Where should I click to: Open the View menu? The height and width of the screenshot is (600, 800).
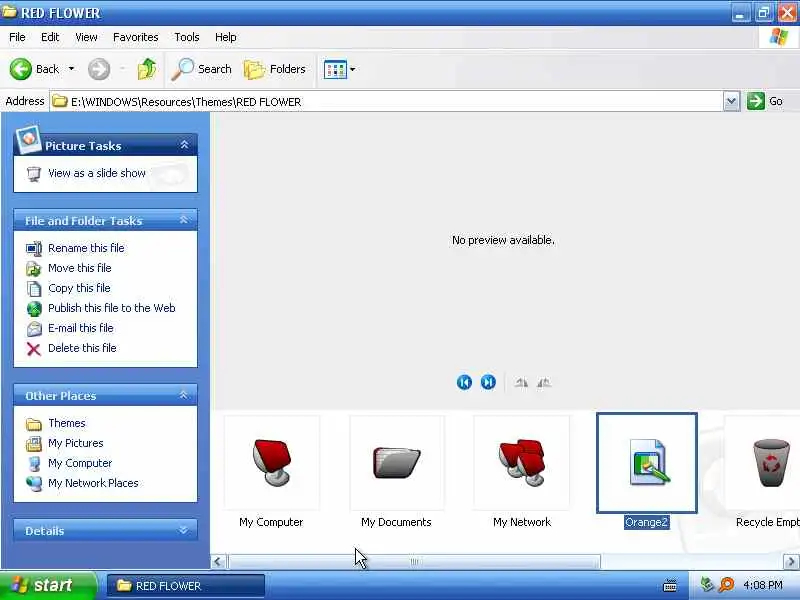coord(86,37)
